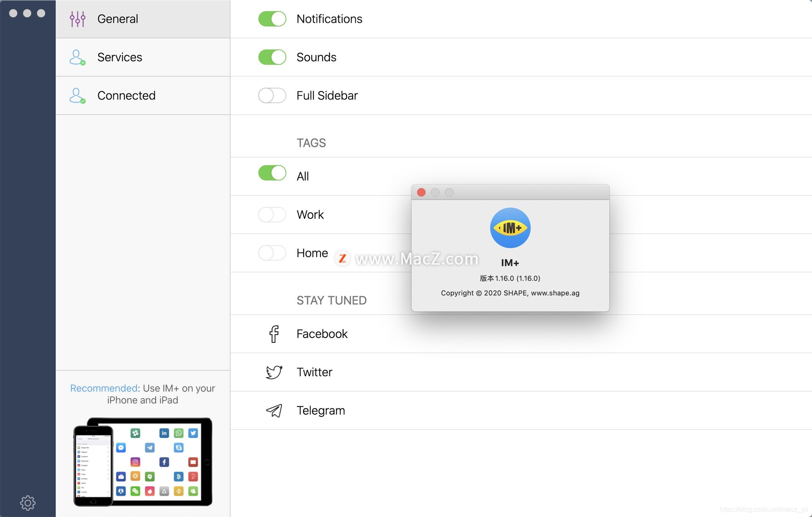
Task: Click the Connected user checkmark icon
Action: 77,96
